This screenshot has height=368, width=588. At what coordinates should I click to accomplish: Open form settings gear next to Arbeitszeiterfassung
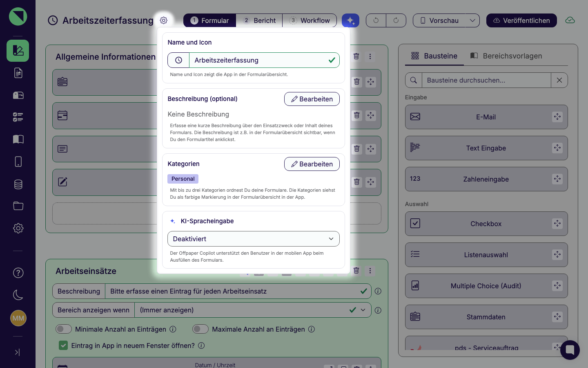[x=164, y=20]
